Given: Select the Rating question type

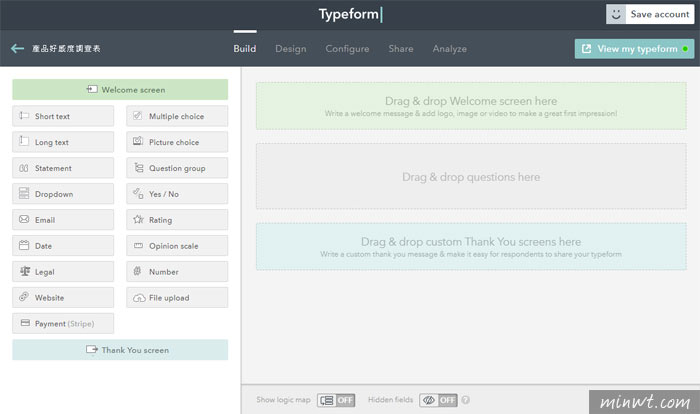Looking at the screenshot, I should [x=177, y=220].
